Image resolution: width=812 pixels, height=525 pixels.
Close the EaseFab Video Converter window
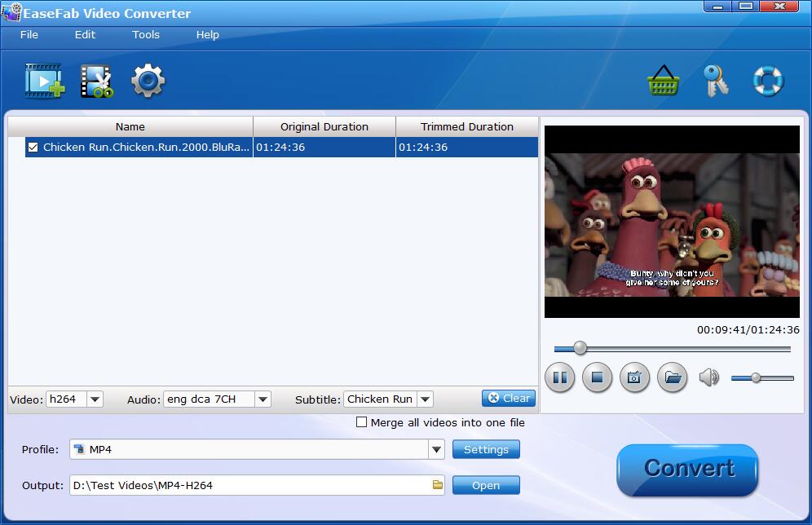click(x=779, y=7)
